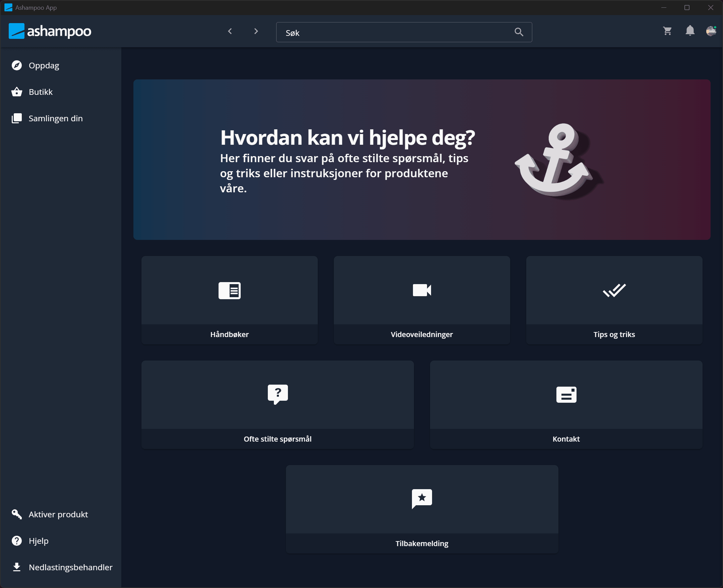Click the Nedlastingsbehandler download icon
The image size is (723, 588).
pyautogui.click(x=17, y=567)
